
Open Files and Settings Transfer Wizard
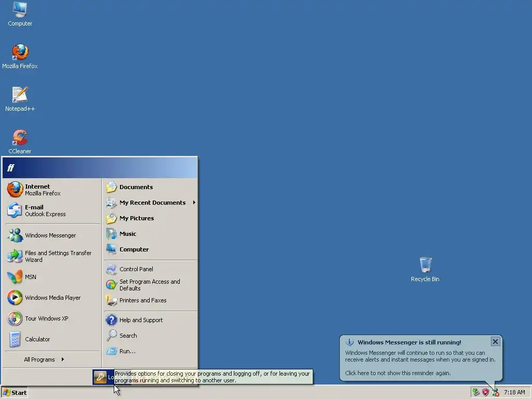[x=52, y=256]
